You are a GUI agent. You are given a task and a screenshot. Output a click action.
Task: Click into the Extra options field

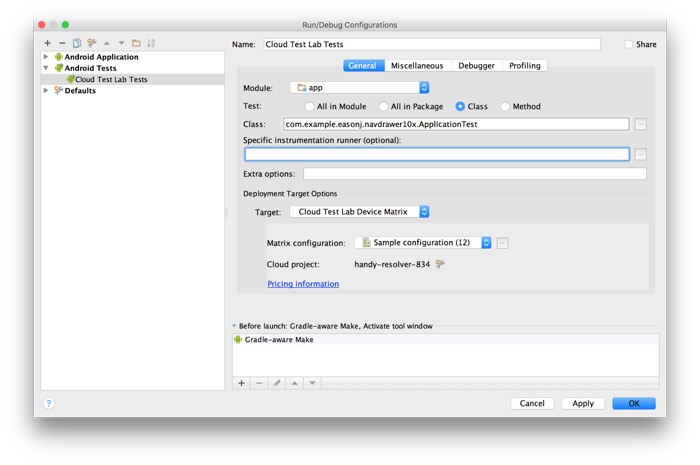coord(474,174)
